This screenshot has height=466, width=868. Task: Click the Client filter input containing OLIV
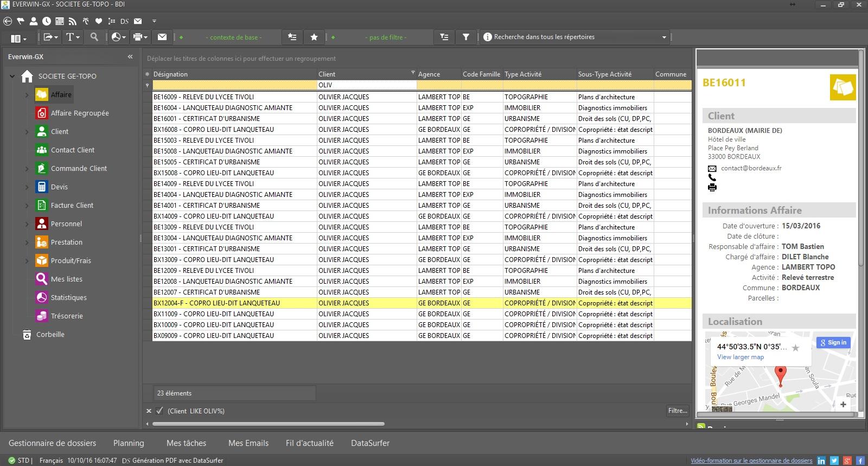(x=367, y=85)
